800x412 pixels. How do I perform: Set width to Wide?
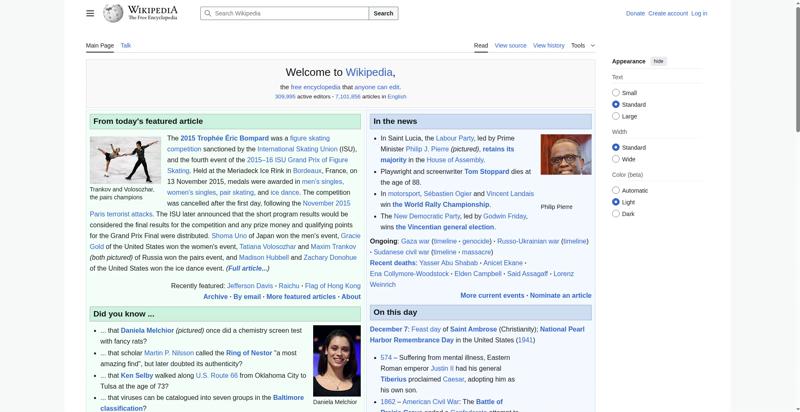[616, 159]
